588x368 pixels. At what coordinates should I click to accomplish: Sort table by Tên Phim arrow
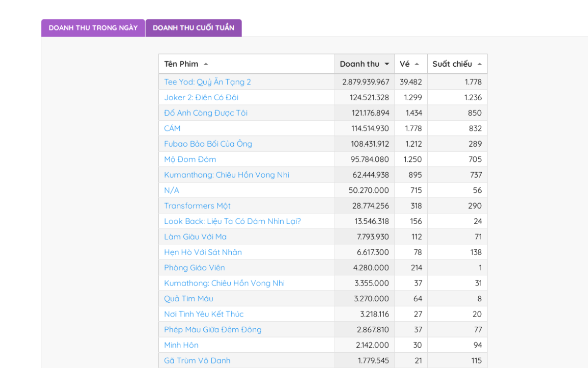point(206,64)
